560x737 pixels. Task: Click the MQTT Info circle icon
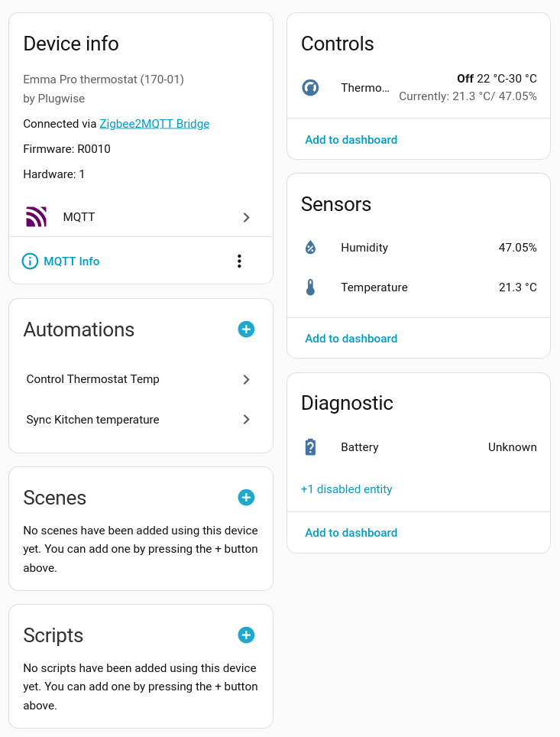click(x=30, y=261)
